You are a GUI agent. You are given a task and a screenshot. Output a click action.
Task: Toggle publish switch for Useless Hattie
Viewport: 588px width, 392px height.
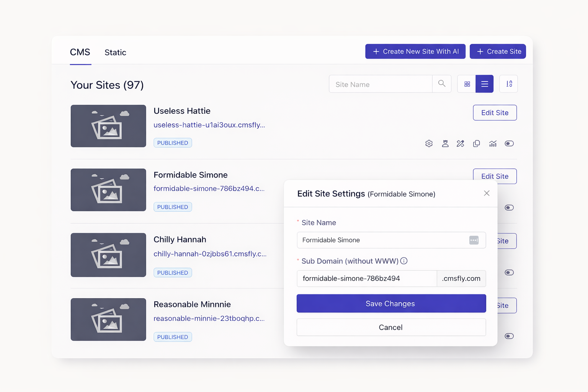509,144
